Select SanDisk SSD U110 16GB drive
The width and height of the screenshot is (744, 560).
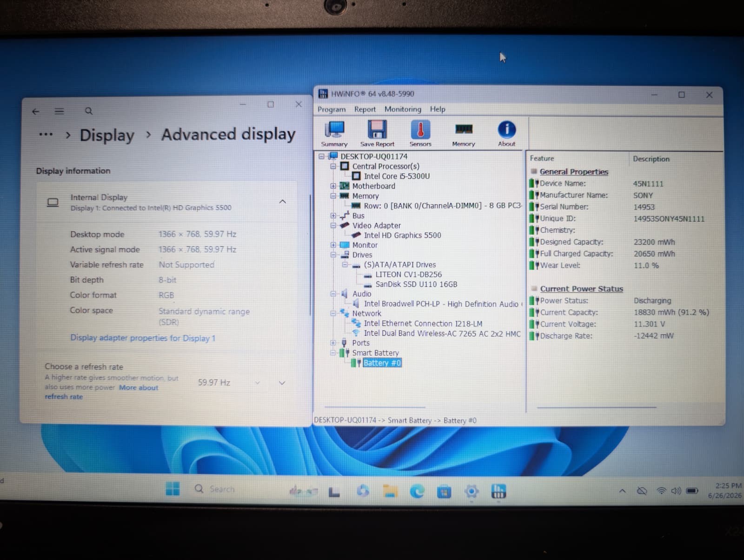(416, 284)
